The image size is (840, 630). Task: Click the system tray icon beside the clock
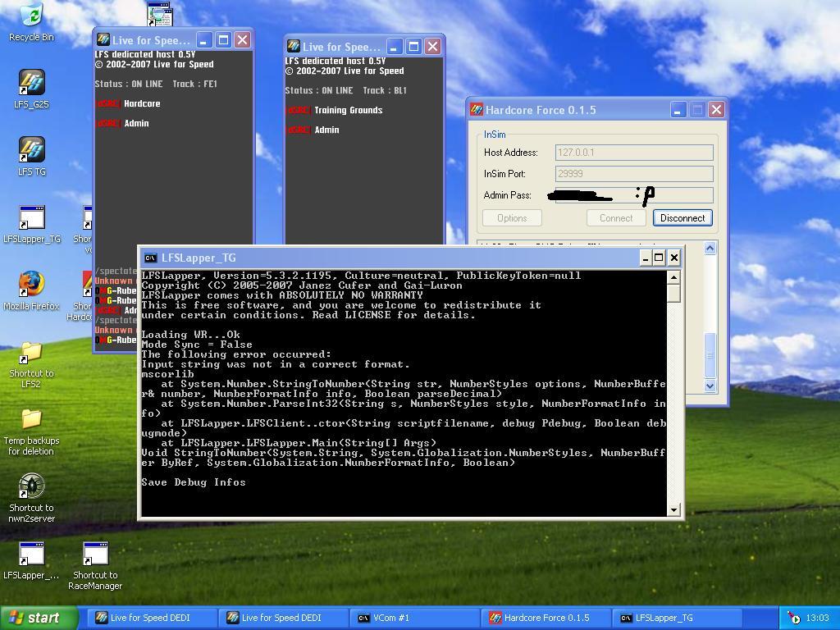tap(793, 618)
